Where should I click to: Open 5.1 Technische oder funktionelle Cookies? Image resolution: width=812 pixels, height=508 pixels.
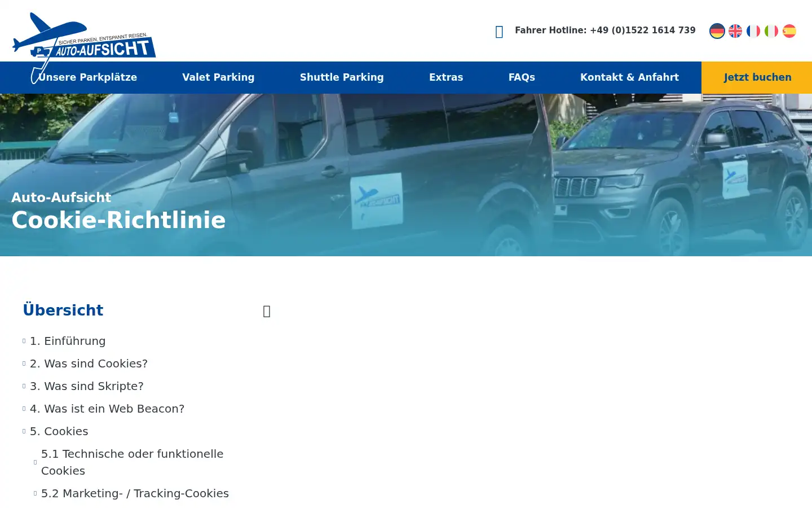pos(132,462)
